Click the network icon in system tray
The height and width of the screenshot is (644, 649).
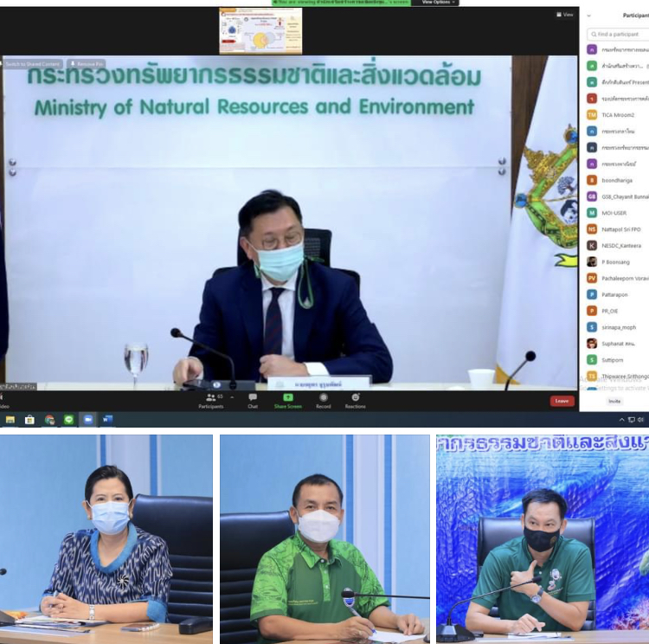631,420
